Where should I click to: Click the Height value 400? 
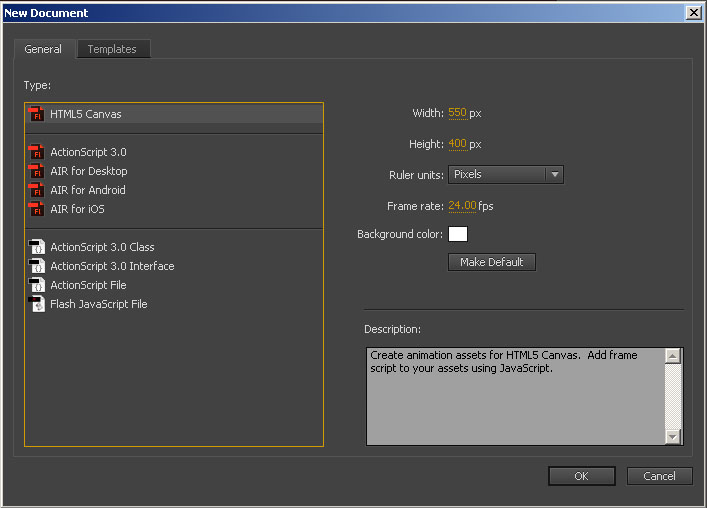click(x=457, y=144)
